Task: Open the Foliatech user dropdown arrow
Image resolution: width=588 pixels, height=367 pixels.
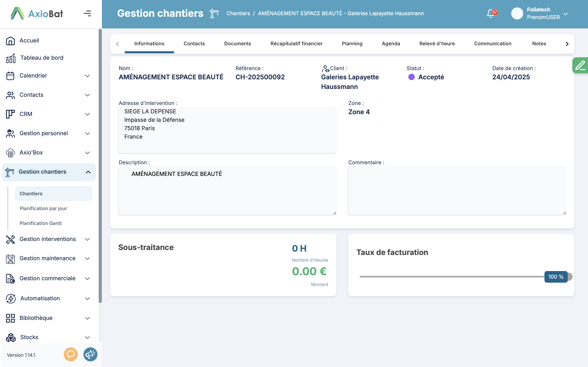Action: (x=566, y=14)
